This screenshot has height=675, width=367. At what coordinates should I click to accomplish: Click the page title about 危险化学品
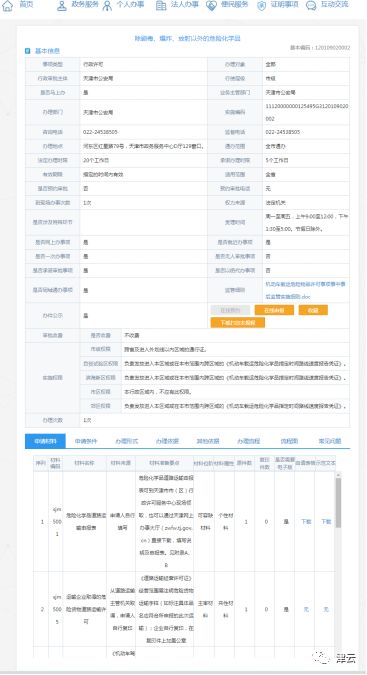[187, 38]
